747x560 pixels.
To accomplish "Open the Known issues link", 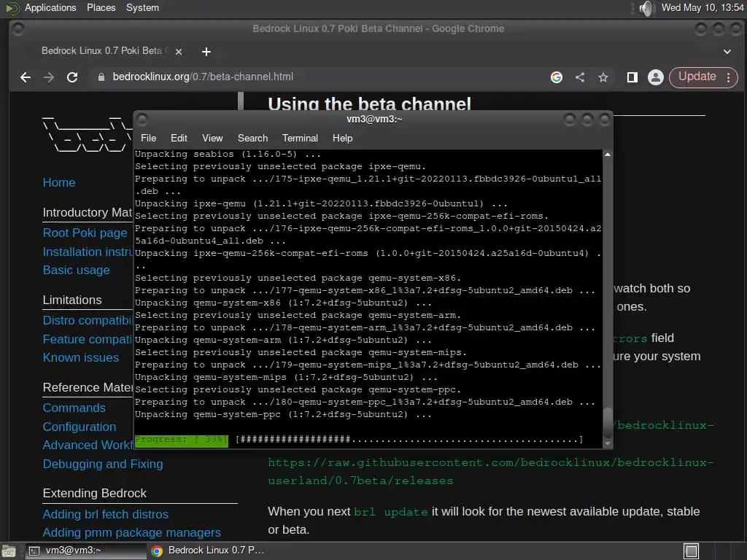I will coord(80,357).
